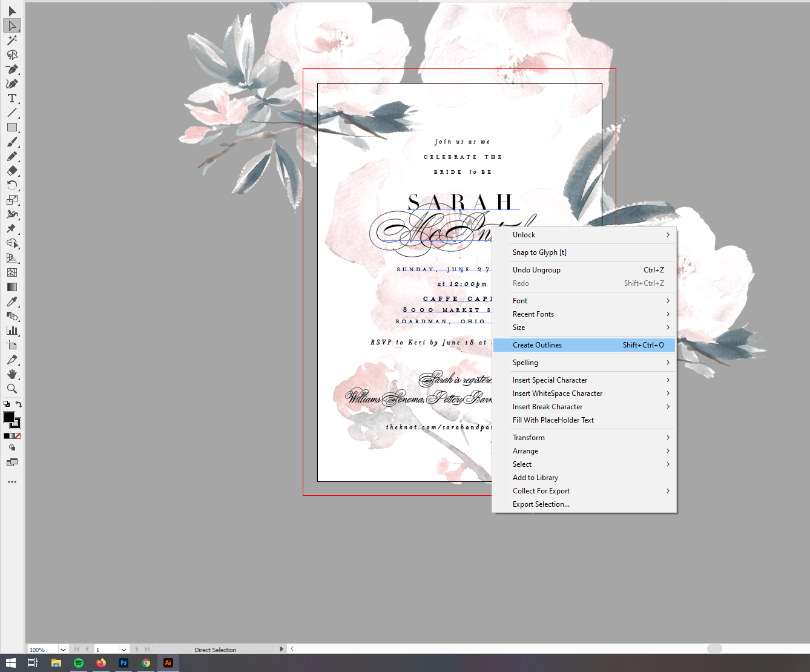Screen dimensions: 810x672
Task: Select the Pen tool
Action: [x=12, y=70]
